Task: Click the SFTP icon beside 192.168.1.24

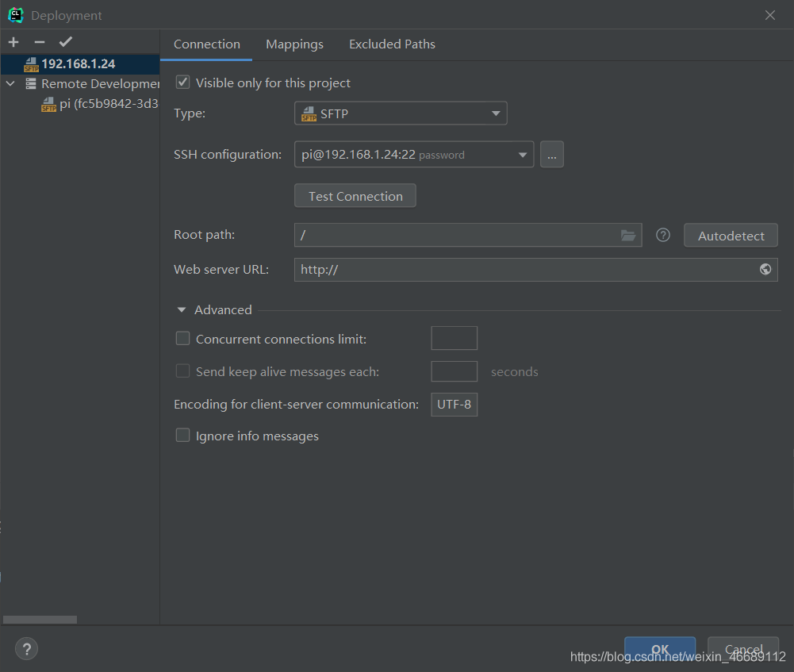Action: tap(32, 64)
